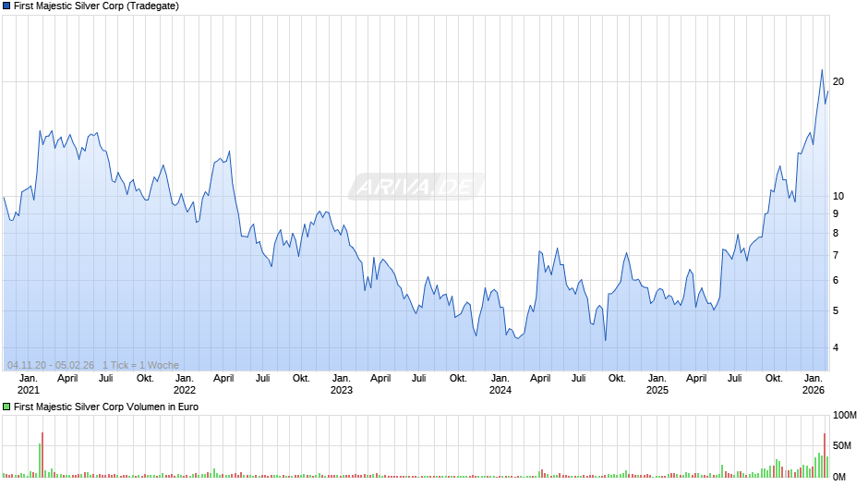Image resolution: width=868 pixels, height=486 pixels.
Task: Click the price peak above 20 in the line chart
Action: coord(822,70)
